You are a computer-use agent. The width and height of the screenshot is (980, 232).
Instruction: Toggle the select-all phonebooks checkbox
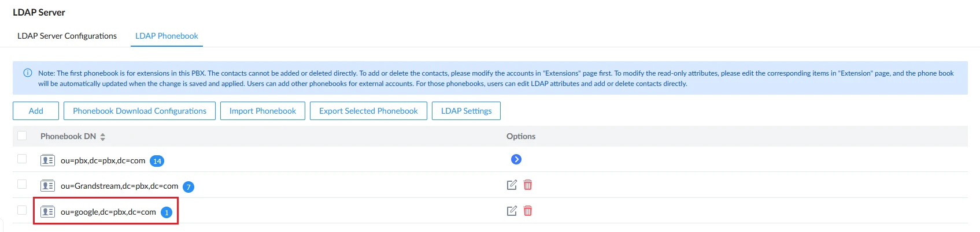pos(22,136)
